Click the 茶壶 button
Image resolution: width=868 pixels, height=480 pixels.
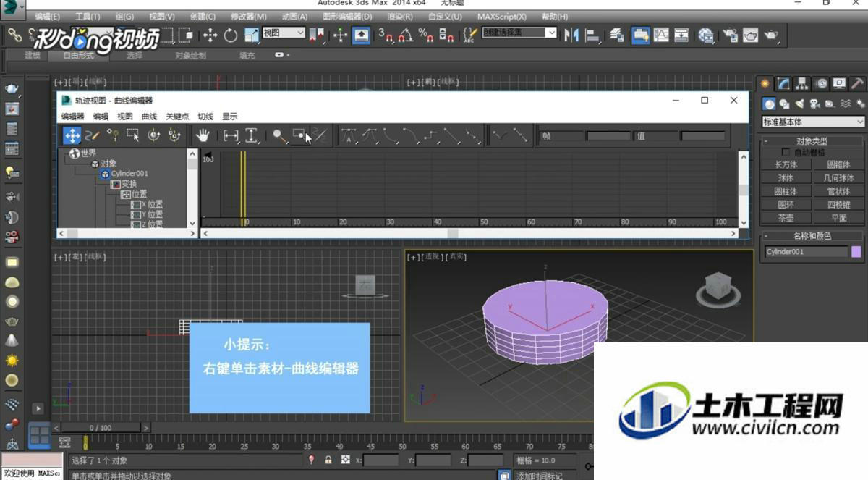coord(786,218)
